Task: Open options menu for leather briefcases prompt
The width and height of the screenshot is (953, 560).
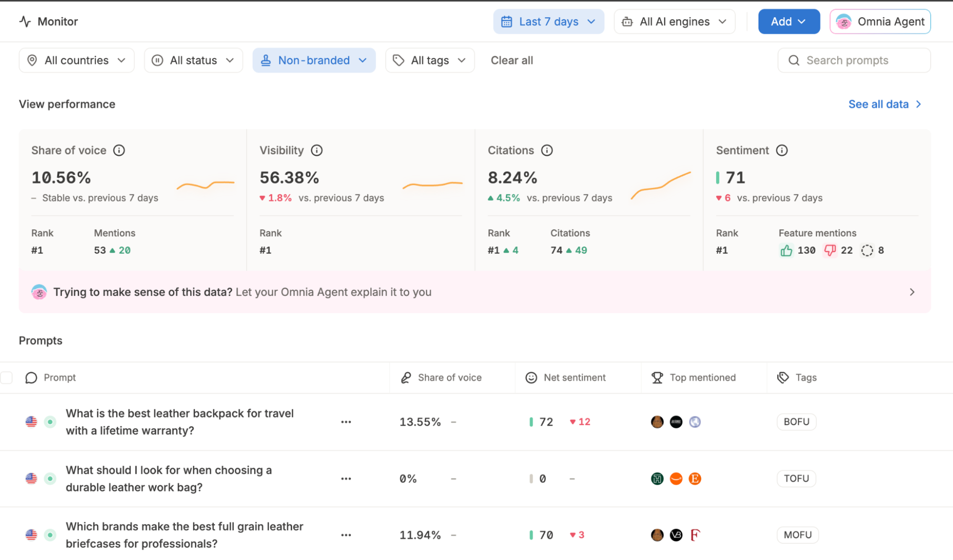Action: coord(346,535)
